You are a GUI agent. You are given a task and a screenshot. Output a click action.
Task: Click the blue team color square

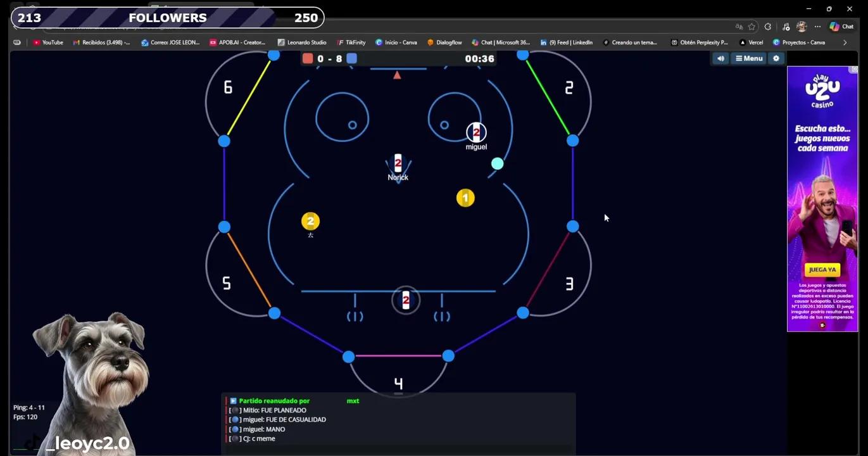tap(351, 58)
